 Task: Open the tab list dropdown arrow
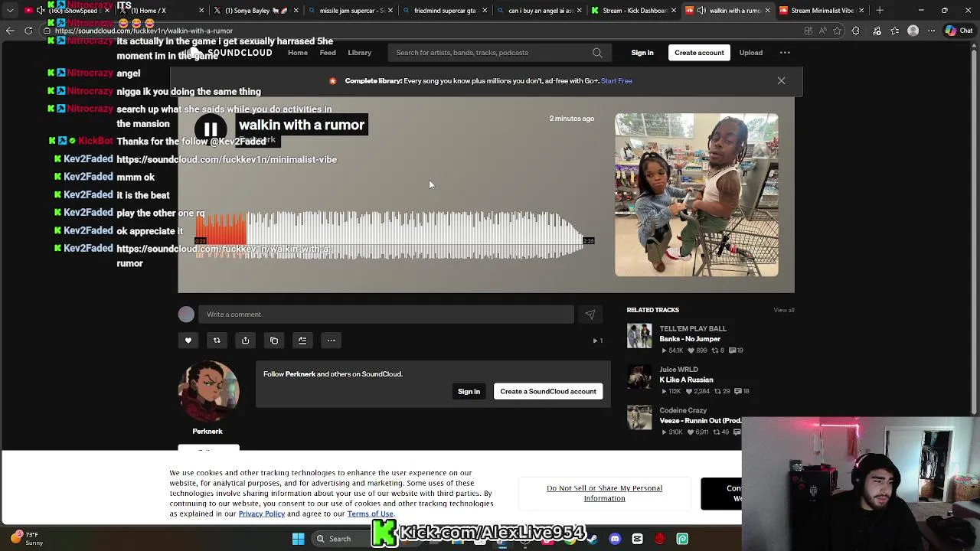[10, 11]
